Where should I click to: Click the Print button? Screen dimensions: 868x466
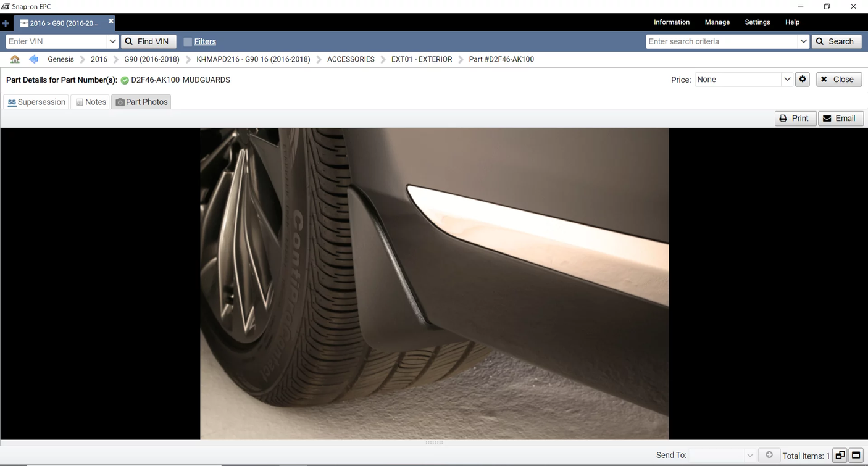click(x=795, y=118)
